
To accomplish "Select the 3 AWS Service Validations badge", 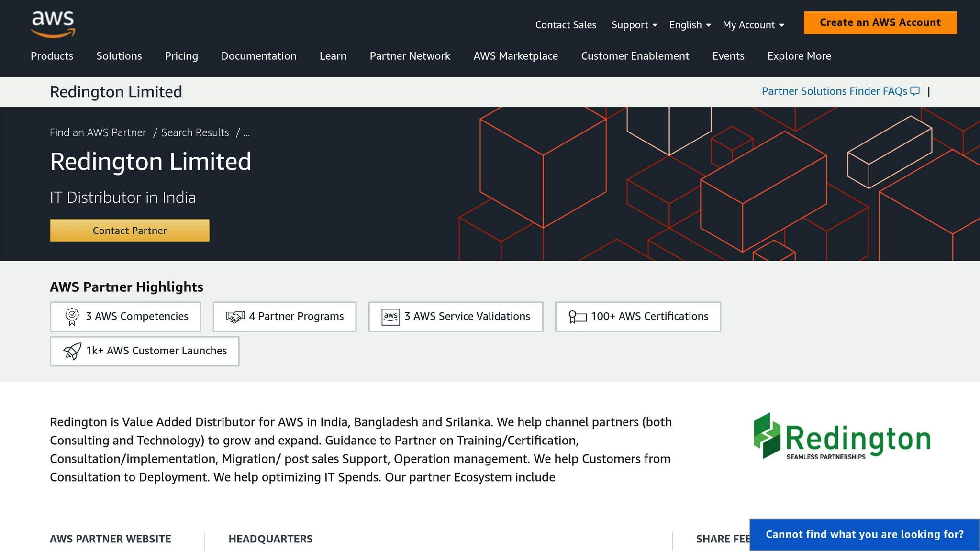I will (456, 317).
